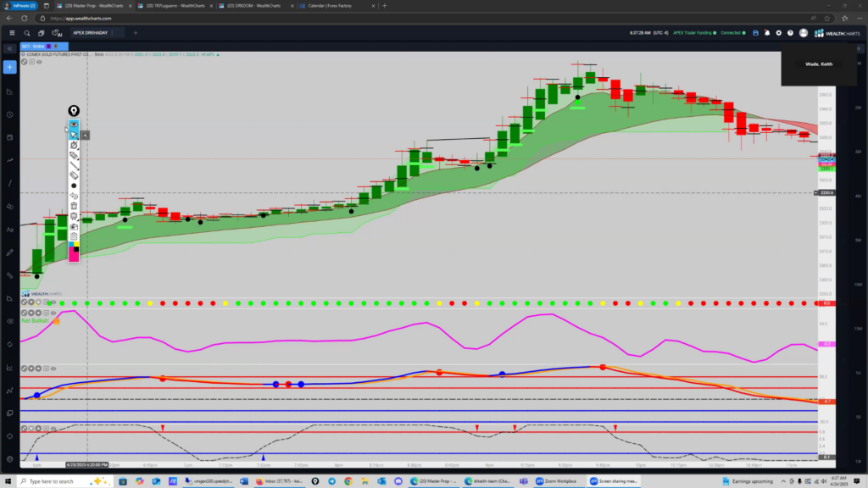Open the user profile avatar
Screen dimensions: 868x488
coord(804,33)
